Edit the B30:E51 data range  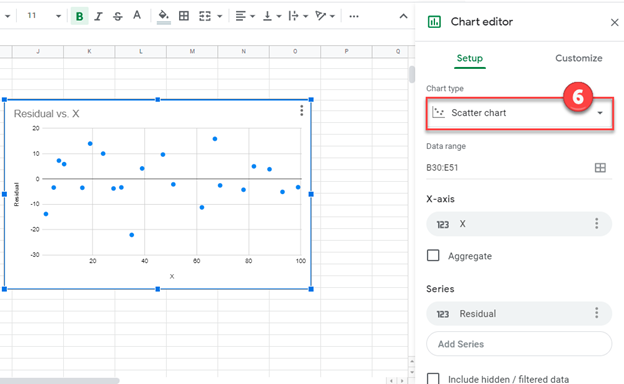[x=442, y=168]
